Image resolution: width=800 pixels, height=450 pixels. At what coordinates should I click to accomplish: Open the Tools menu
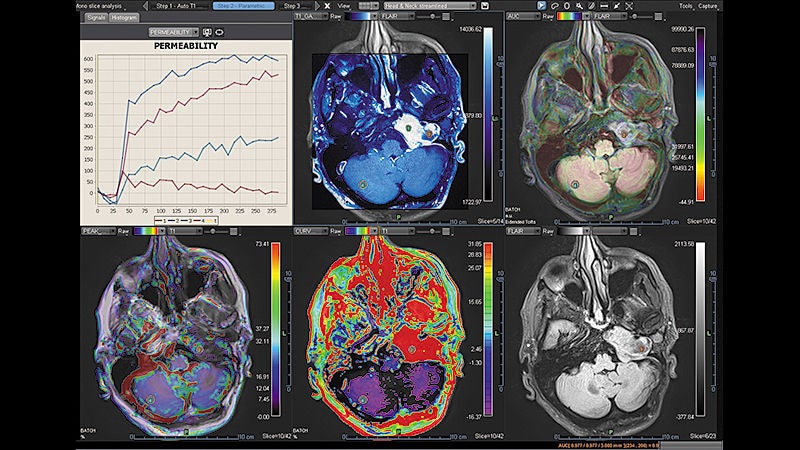coord(686,6)
